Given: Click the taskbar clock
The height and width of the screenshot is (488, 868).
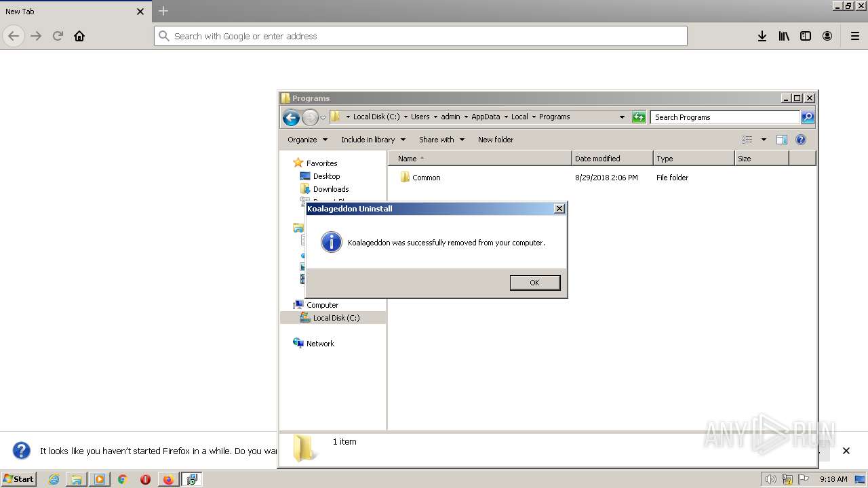Looking at the screenshot, I should 833,479.
